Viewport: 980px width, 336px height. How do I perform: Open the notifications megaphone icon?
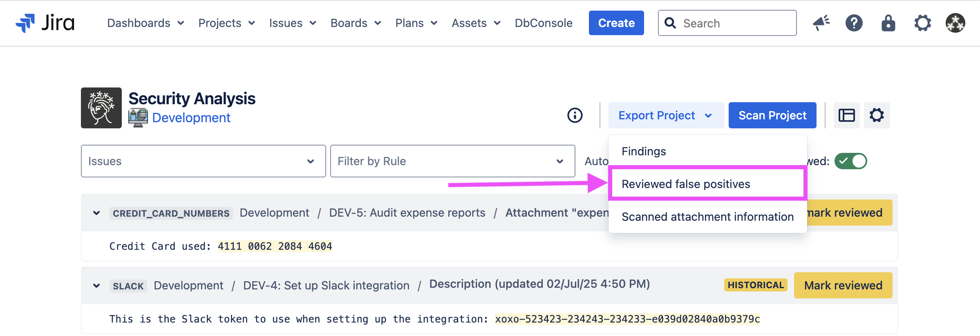(x=821, y=23)
